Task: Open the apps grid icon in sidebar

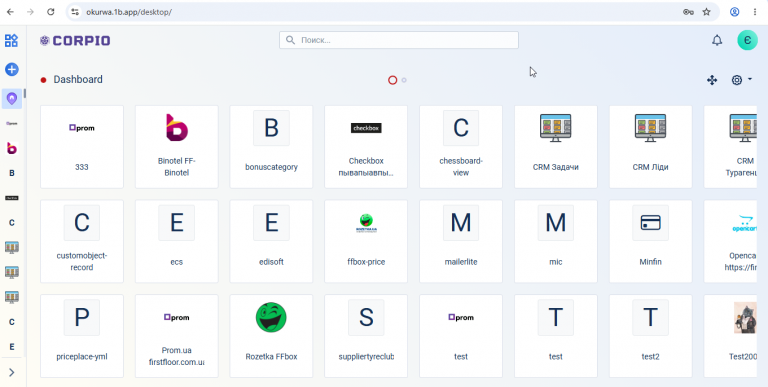Action: point(11,41)
